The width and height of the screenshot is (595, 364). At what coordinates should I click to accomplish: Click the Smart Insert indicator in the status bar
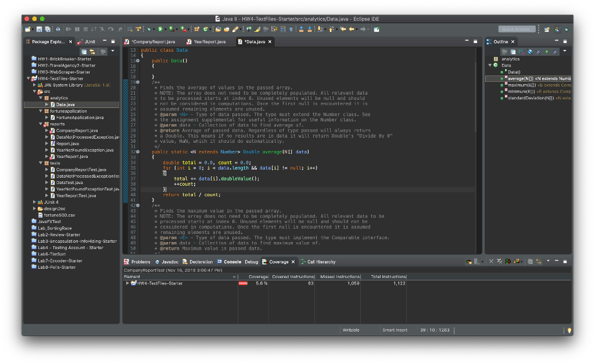[395, 330]
